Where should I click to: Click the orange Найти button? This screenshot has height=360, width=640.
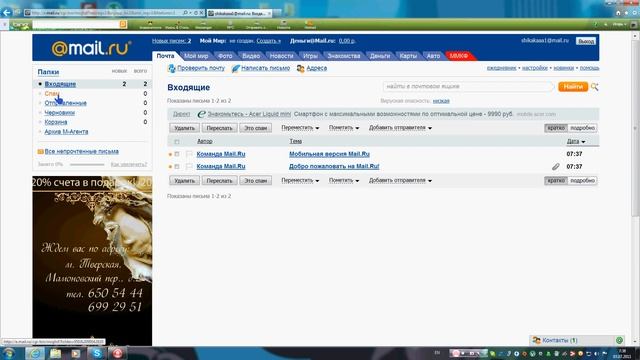(573, 87)
